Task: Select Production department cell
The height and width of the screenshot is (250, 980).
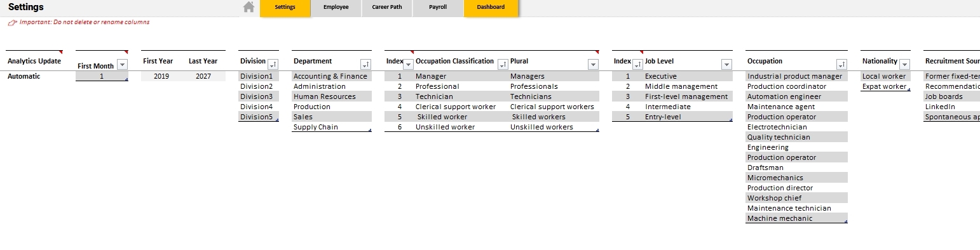Action: coord(332,107)
